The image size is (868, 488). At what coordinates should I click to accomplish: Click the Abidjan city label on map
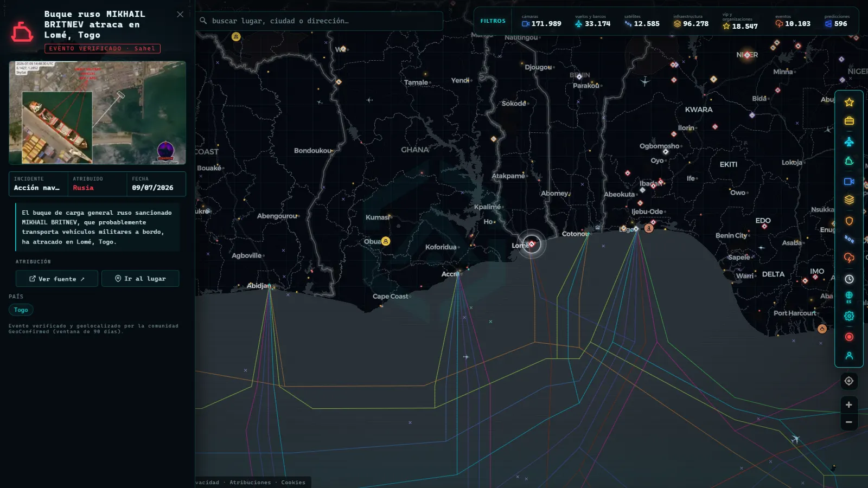pos(259,285)
